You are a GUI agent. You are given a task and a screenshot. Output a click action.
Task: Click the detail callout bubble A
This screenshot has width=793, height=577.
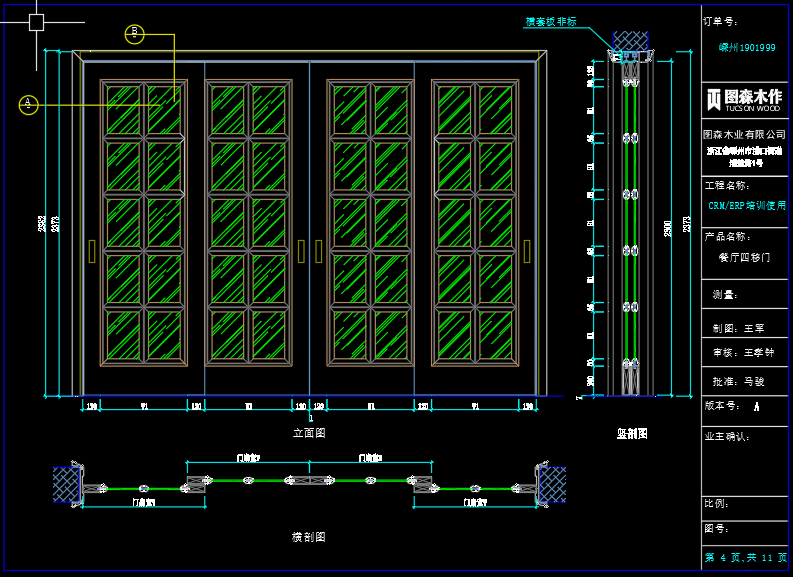(28, 103)
